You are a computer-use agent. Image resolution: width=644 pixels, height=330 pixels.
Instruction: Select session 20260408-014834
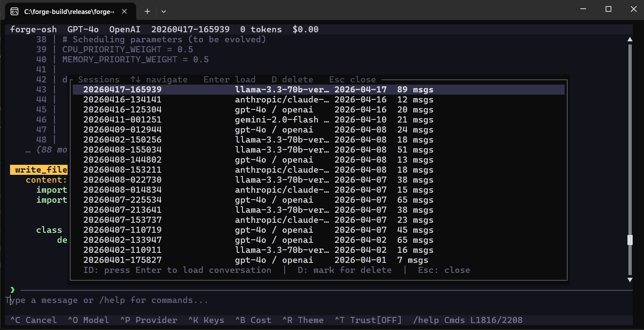318,190
